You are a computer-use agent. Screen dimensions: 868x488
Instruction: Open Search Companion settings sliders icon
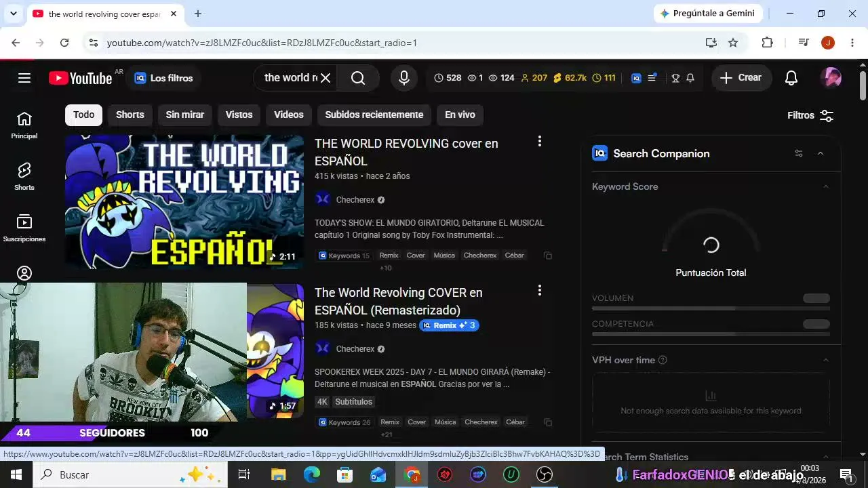click(x=799, y=154)
